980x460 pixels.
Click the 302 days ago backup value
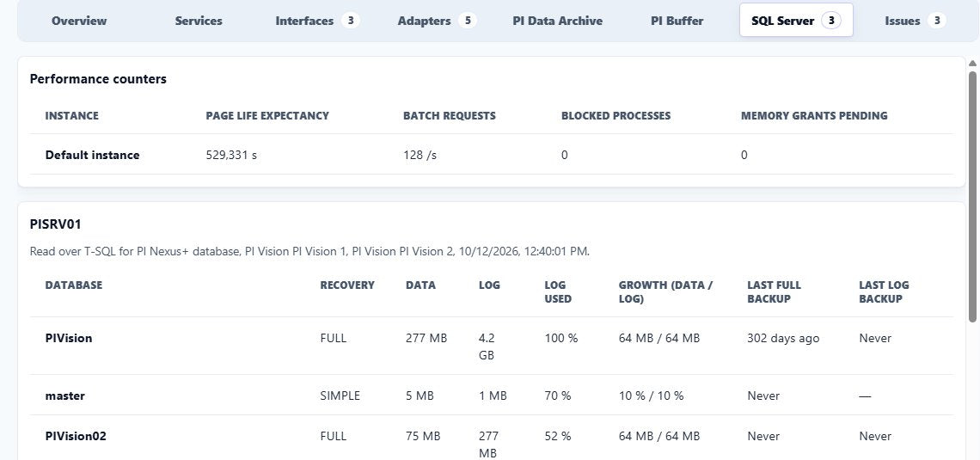(783, 338)
